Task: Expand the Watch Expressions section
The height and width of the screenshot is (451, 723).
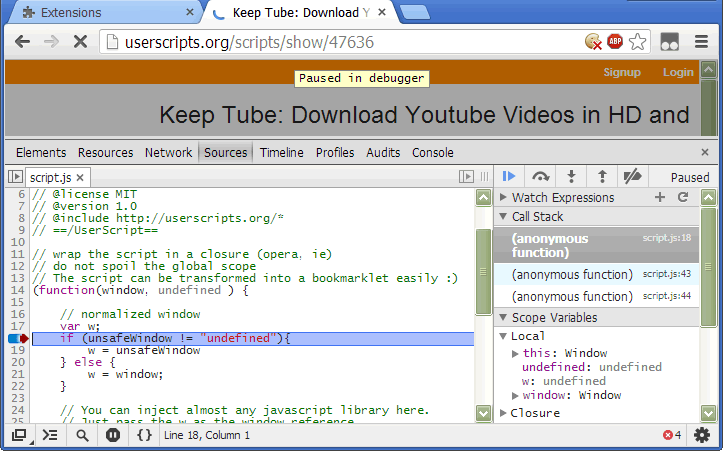Action: point(504,197)
